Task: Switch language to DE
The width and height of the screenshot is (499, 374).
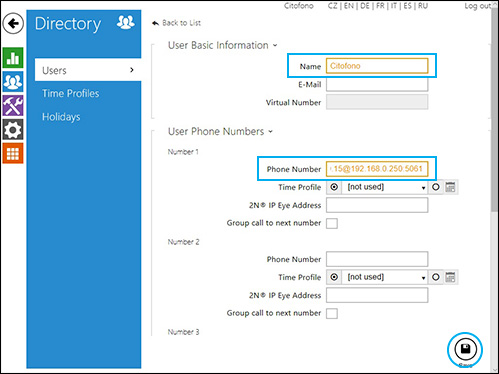Action: [x=365, y=6]
